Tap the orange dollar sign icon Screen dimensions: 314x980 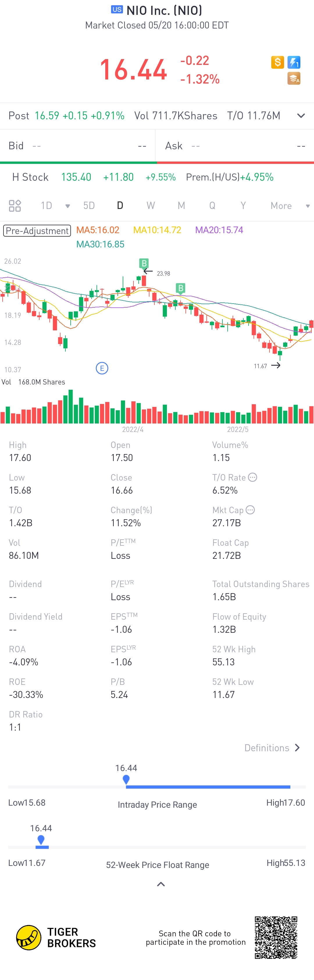(277, 62)
